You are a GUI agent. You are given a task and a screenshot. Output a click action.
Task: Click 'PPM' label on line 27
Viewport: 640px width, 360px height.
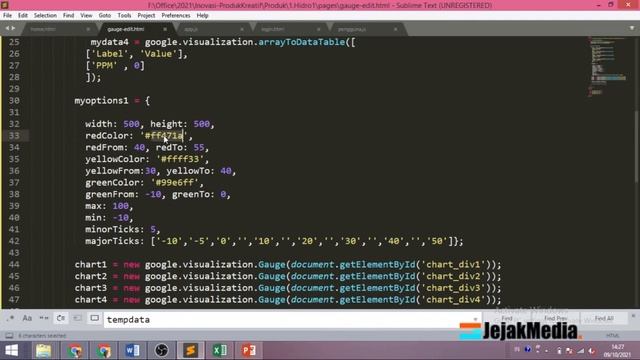pyautogui.click(x=104, y=66)
